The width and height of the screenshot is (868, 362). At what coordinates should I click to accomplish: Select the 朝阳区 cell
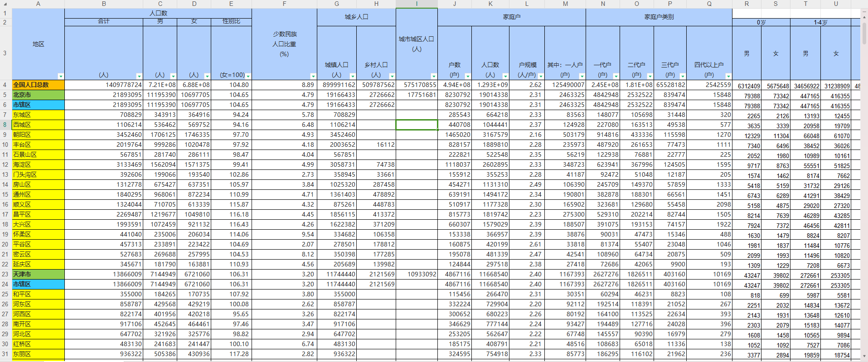38,135
